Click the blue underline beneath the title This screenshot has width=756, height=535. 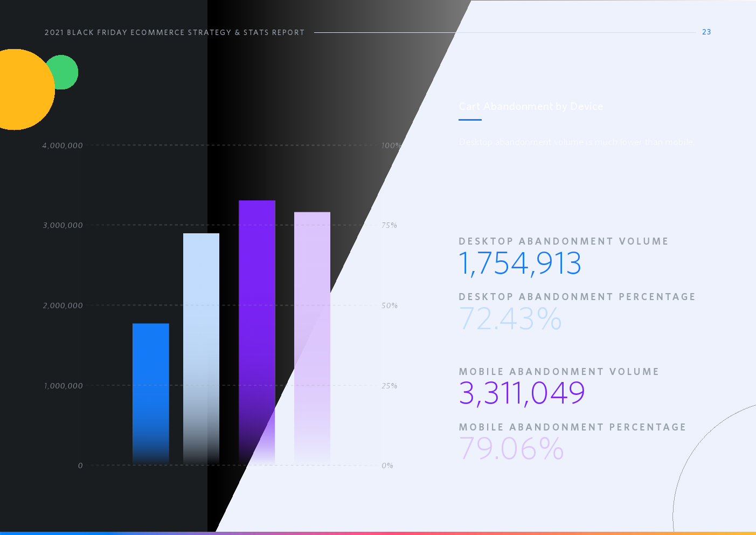click(x=470, y=120)
